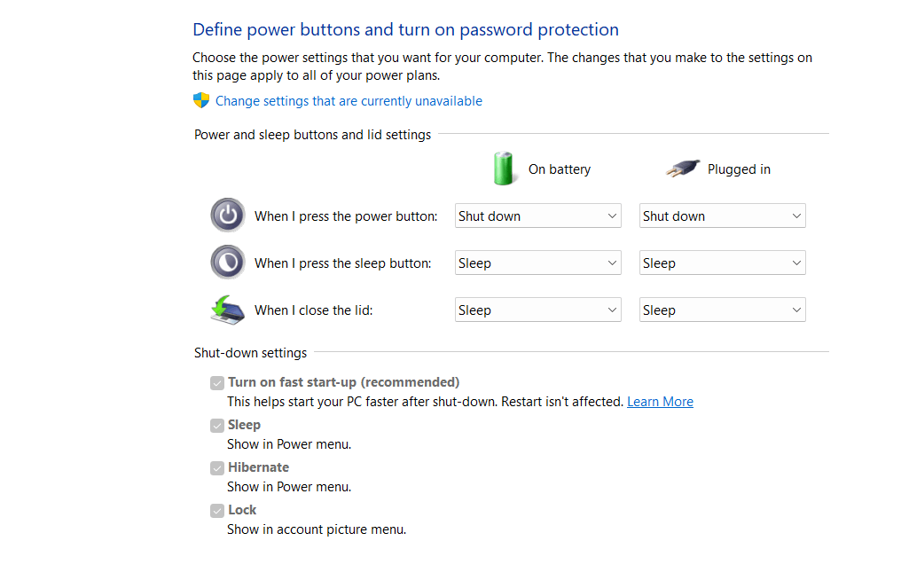909x588 pixels.
Task: Open close lid On battery dropdown
Action: [x=538, y=310]
